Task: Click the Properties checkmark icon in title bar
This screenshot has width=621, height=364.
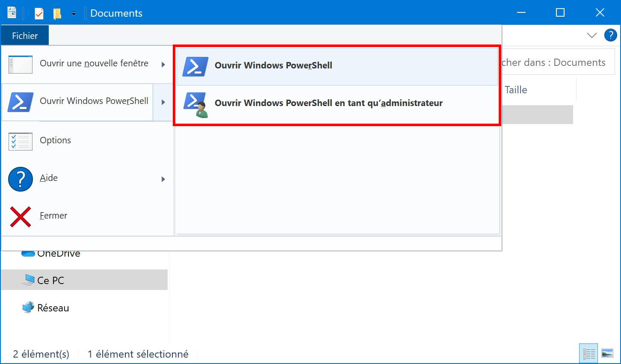Action: point(39,13)
